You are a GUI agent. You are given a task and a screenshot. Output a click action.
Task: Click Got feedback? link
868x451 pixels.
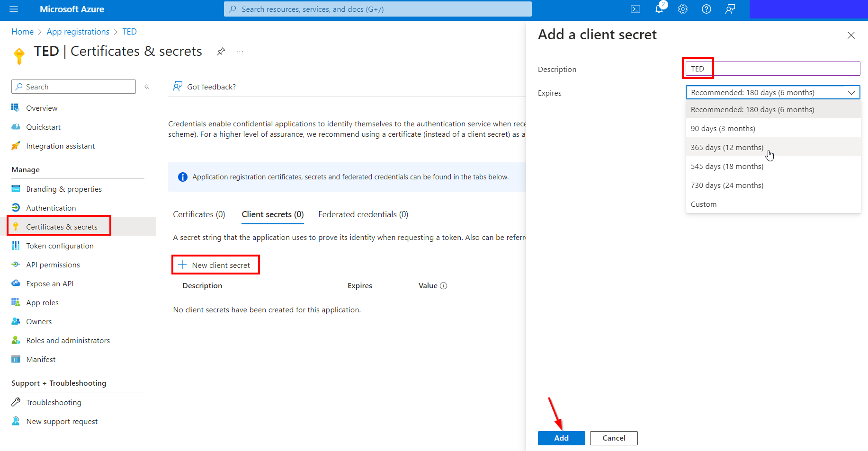click(205, 87)
